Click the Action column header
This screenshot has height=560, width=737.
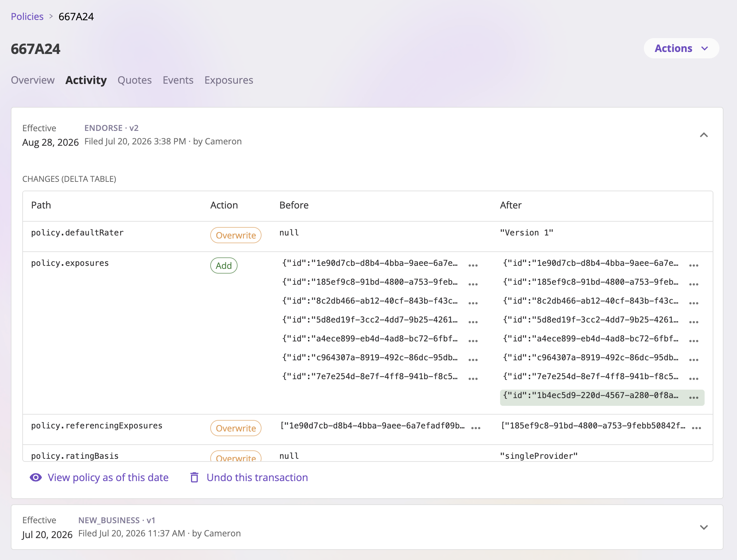tap(224, 205)
